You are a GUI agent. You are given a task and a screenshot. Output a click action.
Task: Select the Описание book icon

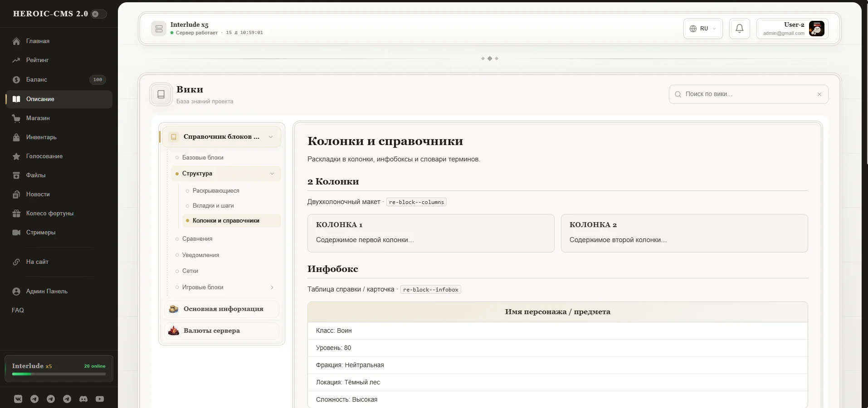[16, 99]
